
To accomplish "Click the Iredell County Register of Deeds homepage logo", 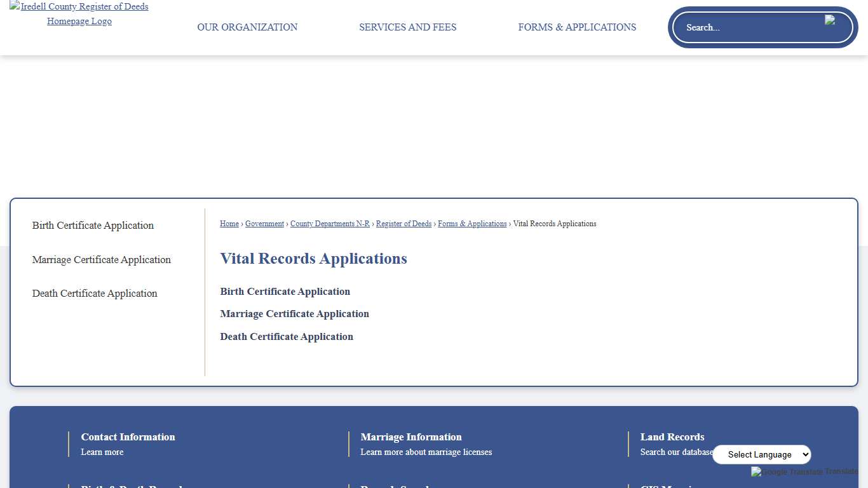I will point(79,13).
